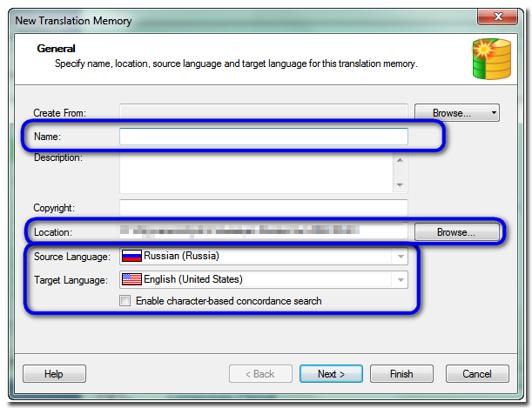Browse for the translation memory Location
The height and width of the screenshot is (408, 532).
pyautogui.click(x=456, y=232)
